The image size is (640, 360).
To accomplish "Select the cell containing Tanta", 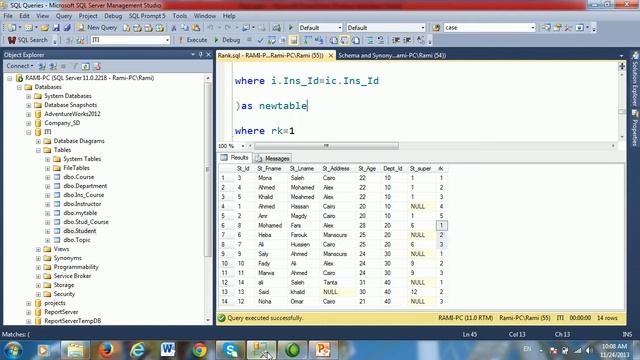I will point(330,282).
